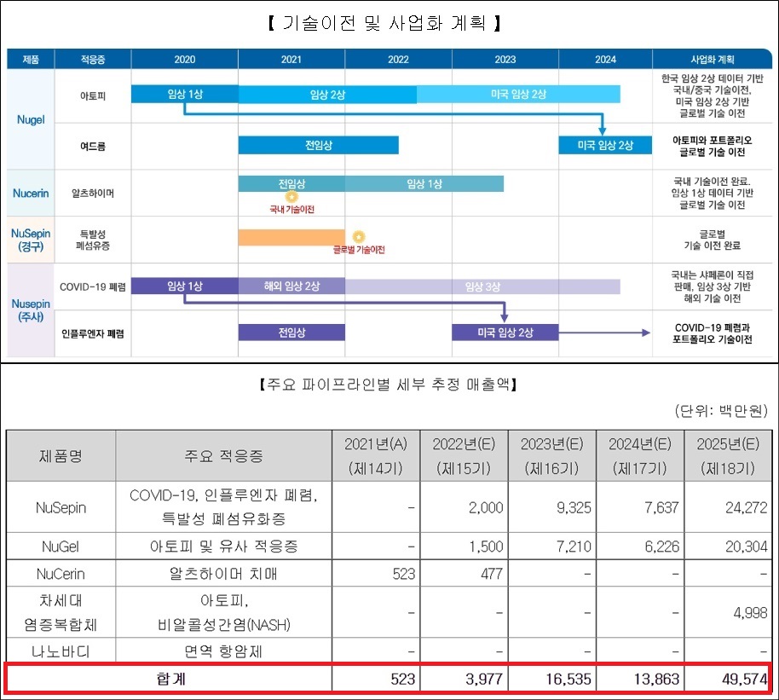Click the 임상 3상 lavender bar
This screenshot has width=779, height=700.
[x=482, y=286]
